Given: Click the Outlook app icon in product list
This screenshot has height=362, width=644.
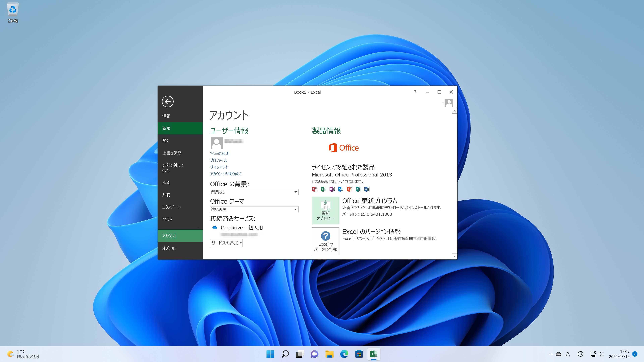Looking at the screenshot, I should [x=341, y=189].
